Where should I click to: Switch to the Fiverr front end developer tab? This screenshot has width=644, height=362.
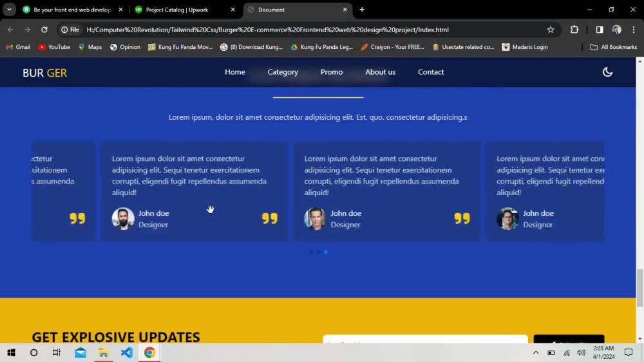(x=72, y=10)
